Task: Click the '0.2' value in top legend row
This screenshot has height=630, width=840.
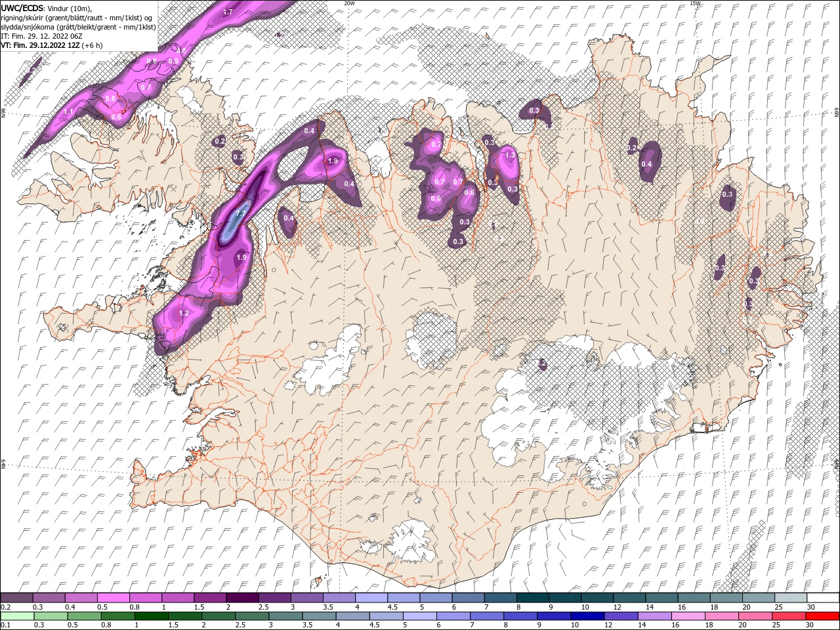Action: tap(6, 607)
